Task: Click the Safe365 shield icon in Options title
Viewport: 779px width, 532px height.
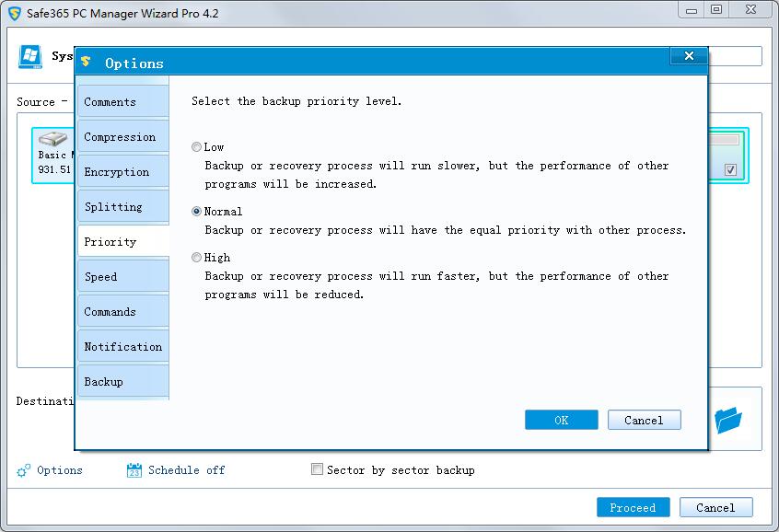Action: click(87, 63)
